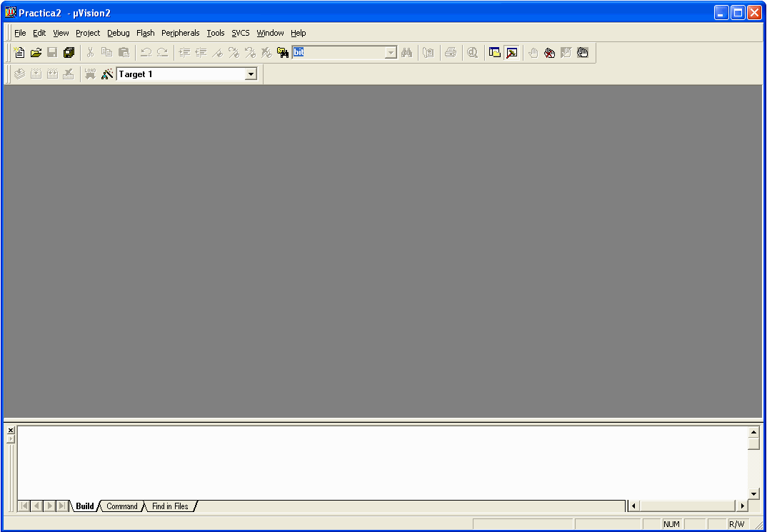Image resolution: width=767 pixels, height=532 pixels.
Task: Click the Kill All Breakpoints icon
Action: pos(549,52)
